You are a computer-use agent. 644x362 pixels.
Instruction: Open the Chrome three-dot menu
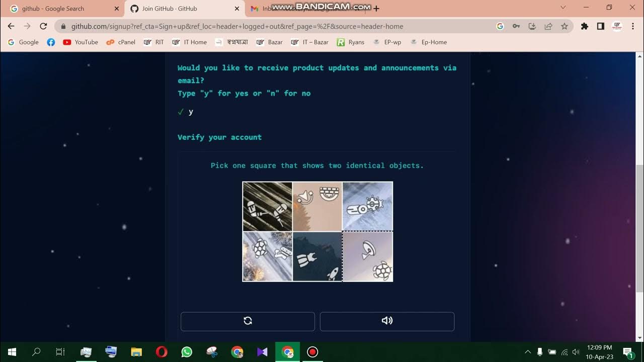pyautogui.click(x=633, y=26)
